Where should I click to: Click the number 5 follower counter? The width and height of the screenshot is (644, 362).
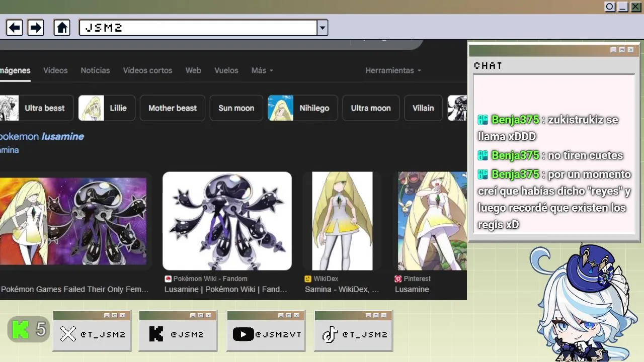[x=41, y=330]
